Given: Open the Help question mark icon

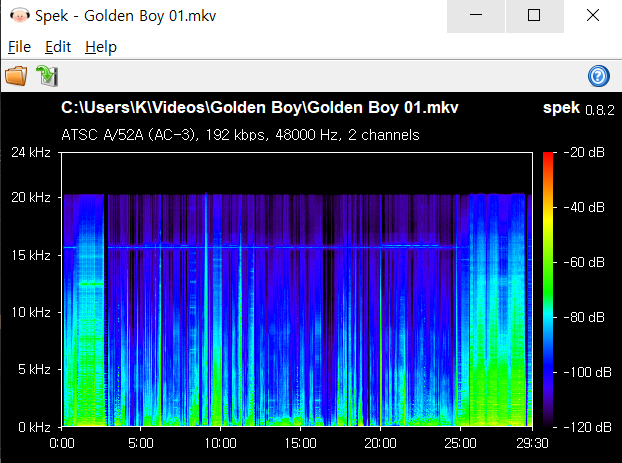Looking at the screenshot, I should point(599,75).
